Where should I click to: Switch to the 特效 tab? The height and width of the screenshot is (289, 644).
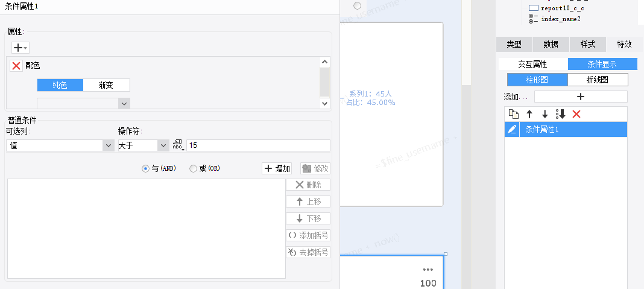pyautogui.click(x=624, y=45)
